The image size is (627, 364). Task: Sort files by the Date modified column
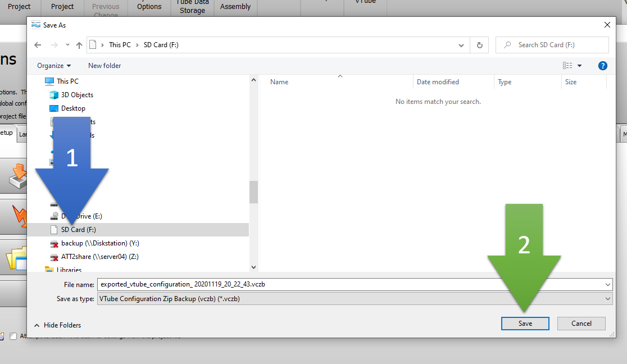[x=438, y=82]
